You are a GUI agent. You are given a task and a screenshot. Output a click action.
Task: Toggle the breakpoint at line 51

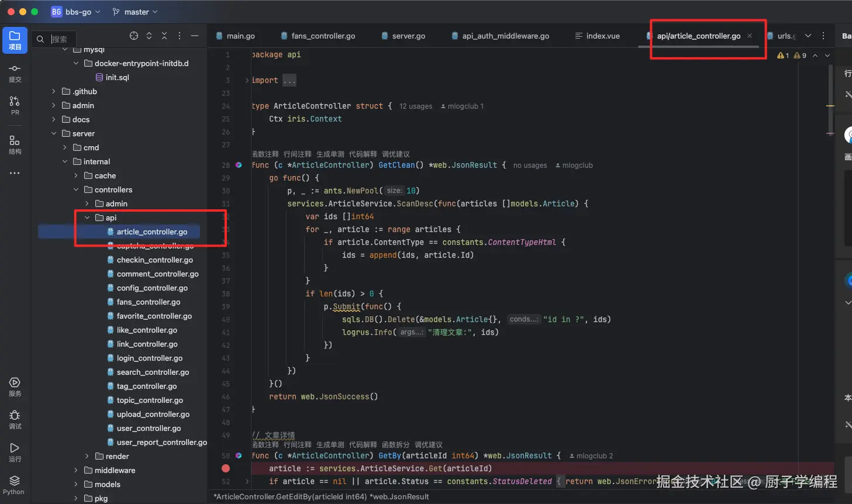click(x=226, y=468)
